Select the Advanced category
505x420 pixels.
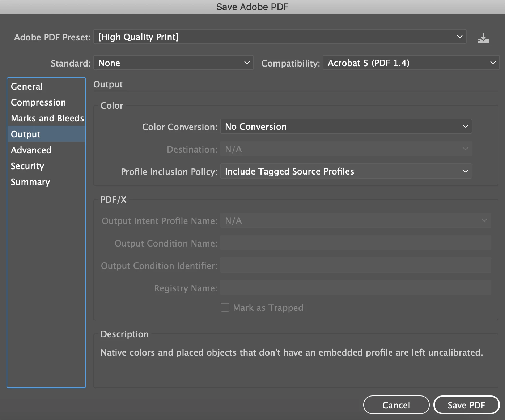click(x=46, y=150)
